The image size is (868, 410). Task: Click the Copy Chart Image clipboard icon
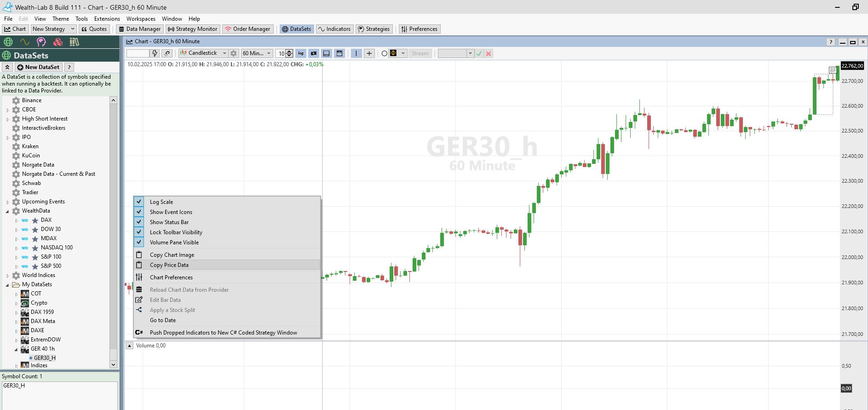tap(139, 255)
